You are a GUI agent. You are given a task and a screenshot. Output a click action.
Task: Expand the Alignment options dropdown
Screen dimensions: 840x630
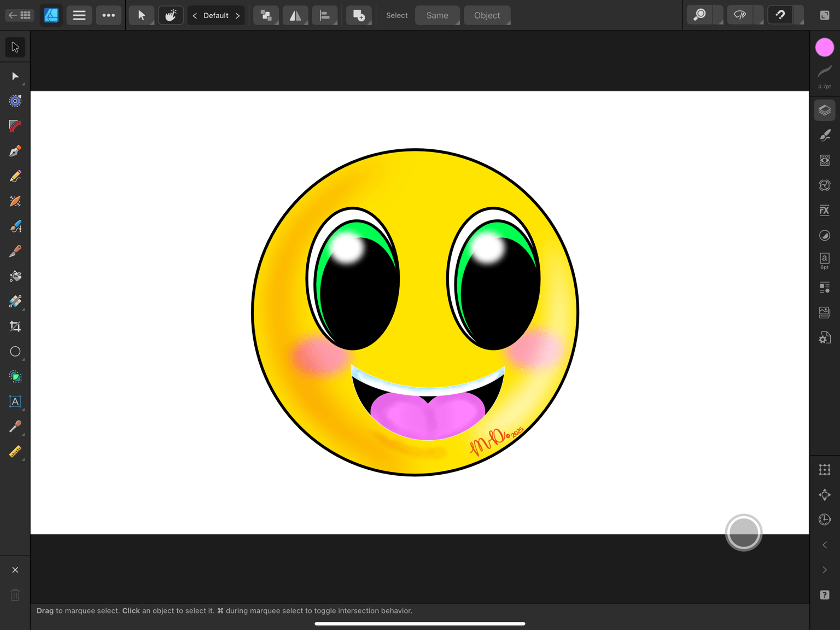[325, 15]
